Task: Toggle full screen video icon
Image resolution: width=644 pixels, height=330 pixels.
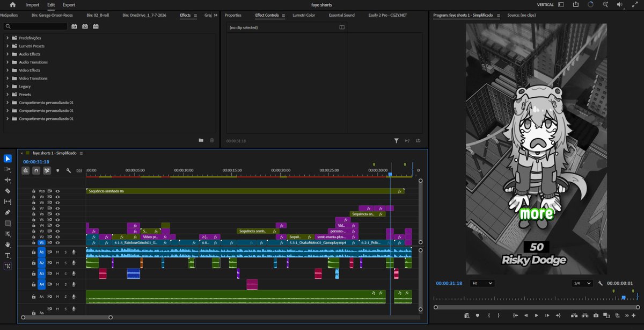Action: 635,4
